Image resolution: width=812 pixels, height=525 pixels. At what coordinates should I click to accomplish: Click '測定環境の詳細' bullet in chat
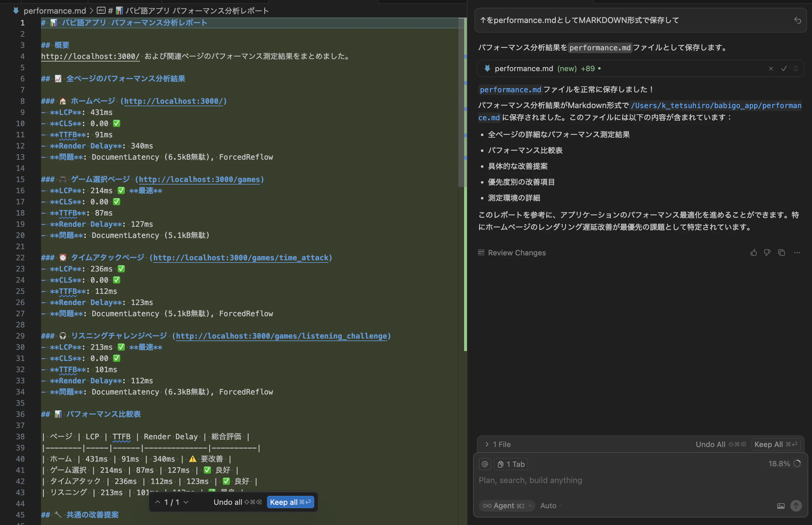(x=514, y=198)
